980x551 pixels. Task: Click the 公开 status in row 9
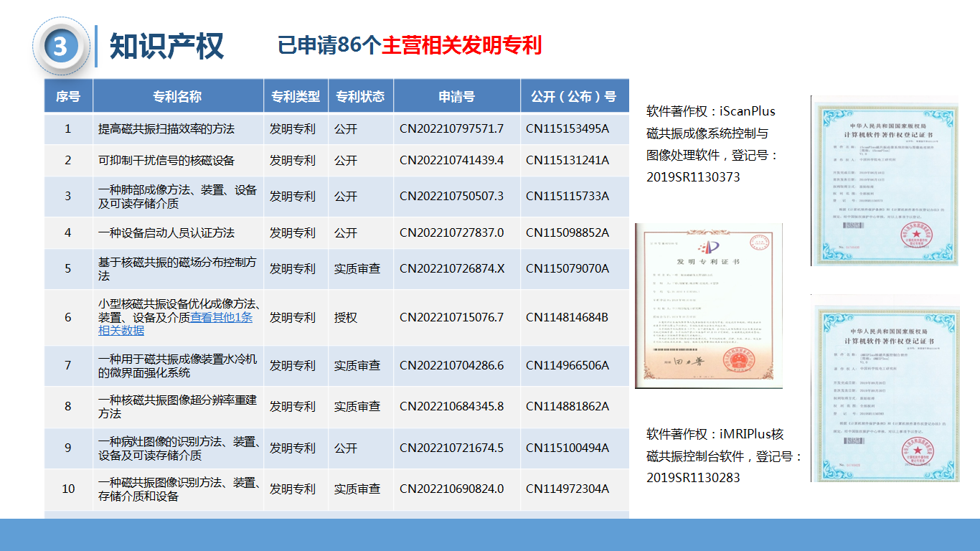(x=346, y=448)
